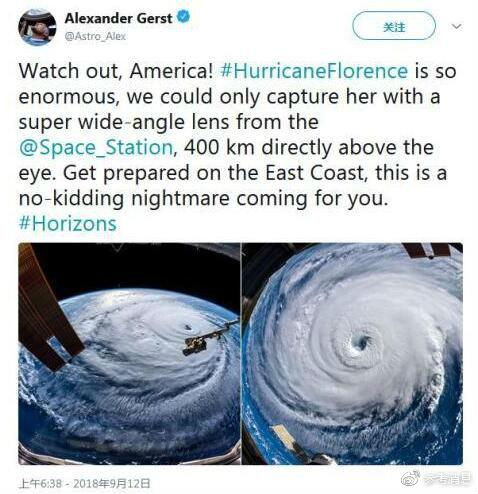Click station module top of right photo

coord(427,251)
